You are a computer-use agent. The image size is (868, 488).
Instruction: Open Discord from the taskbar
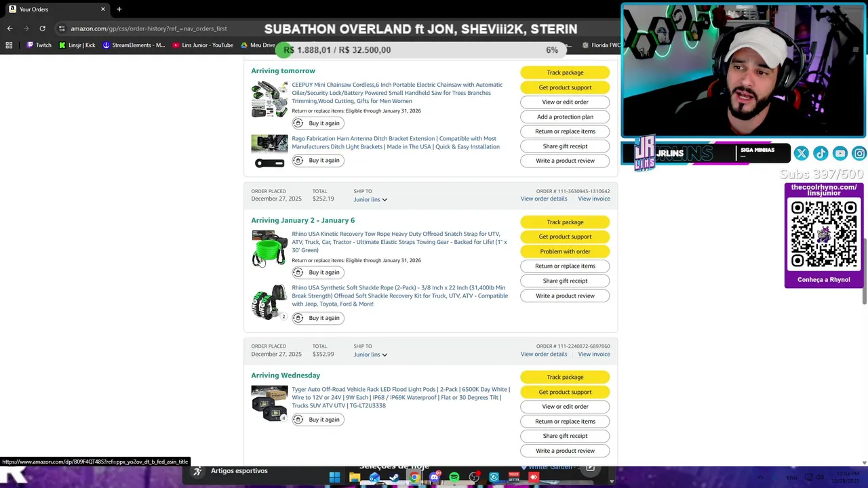(434, 477)
